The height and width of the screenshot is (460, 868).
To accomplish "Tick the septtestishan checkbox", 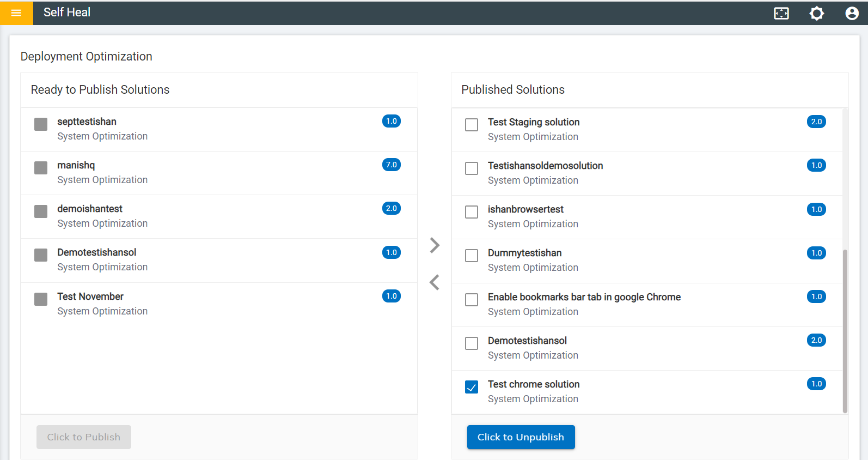I will [x=41, y=124].
